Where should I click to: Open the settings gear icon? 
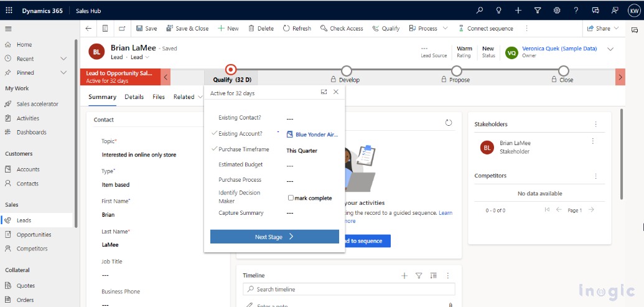click(x=557, y=11)
